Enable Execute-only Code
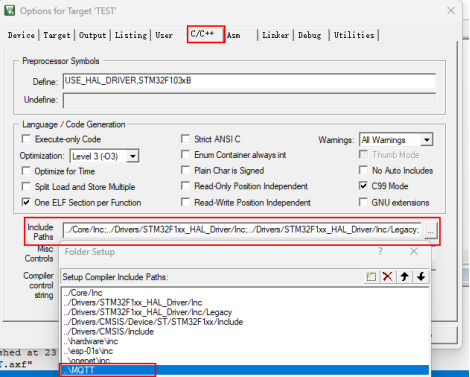Viewport: 470px width, 377px height. pos(26,139)
